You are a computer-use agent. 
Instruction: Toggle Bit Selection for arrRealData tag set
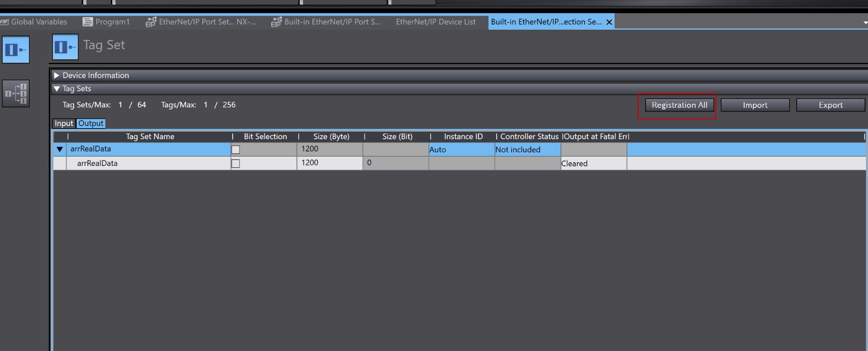[236, 149]
